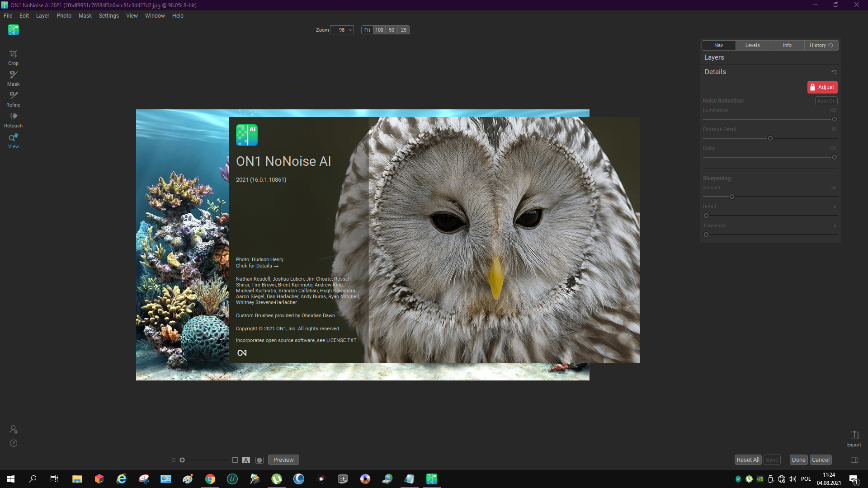Image resolution: width=868 pixels, height=488 pixels.
Task: Click the Color slider handle
Action: coord(835,157)
